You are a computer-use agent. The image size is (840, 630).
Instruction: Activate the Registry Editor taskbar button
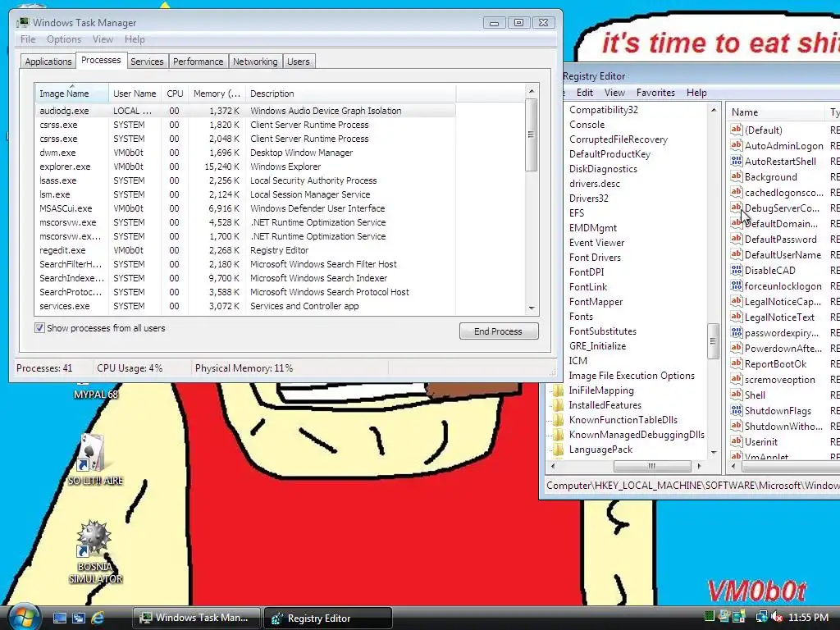coord(327,618)
